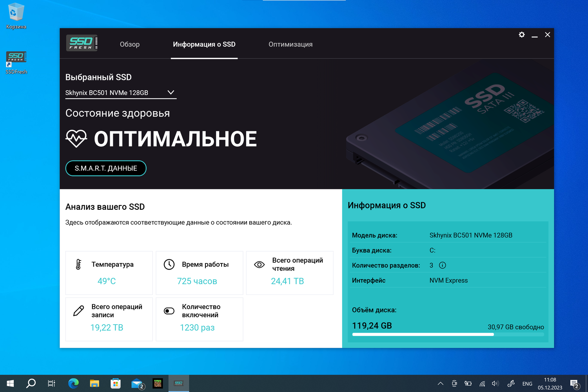The height and width of the screenshot is (392, 588).
Task: Click the 30,97 GB свободно text
Action: pyautogui.click(x=516, y=327)
